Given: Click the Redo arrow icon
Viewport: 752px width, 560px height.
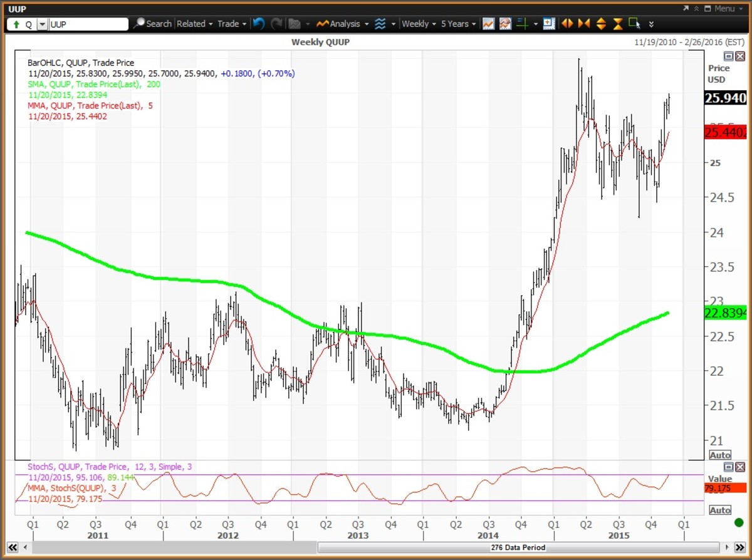Looking at the screenshot, I should tap(276, 24).
